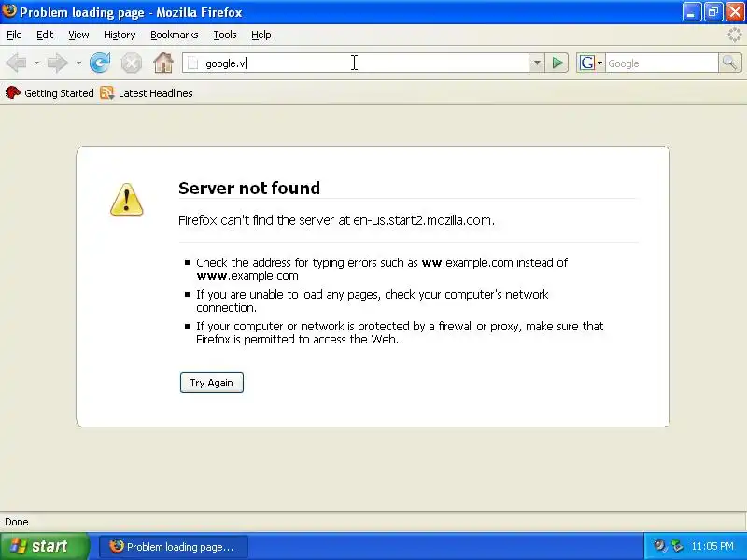Viewport: 747px width, 560px height.
Task: Open the File menu
Action: coord(14,35)
